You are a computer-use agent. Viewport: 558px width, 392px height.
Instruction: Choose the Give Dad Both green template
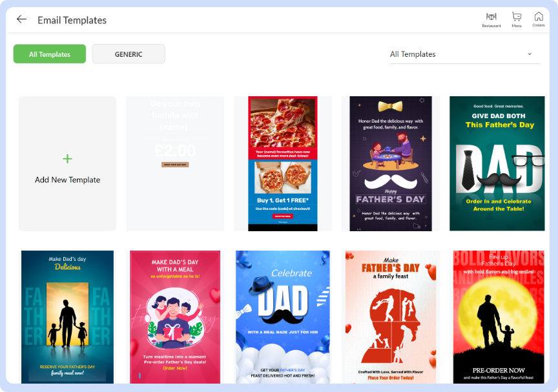(x=497, y=163)
